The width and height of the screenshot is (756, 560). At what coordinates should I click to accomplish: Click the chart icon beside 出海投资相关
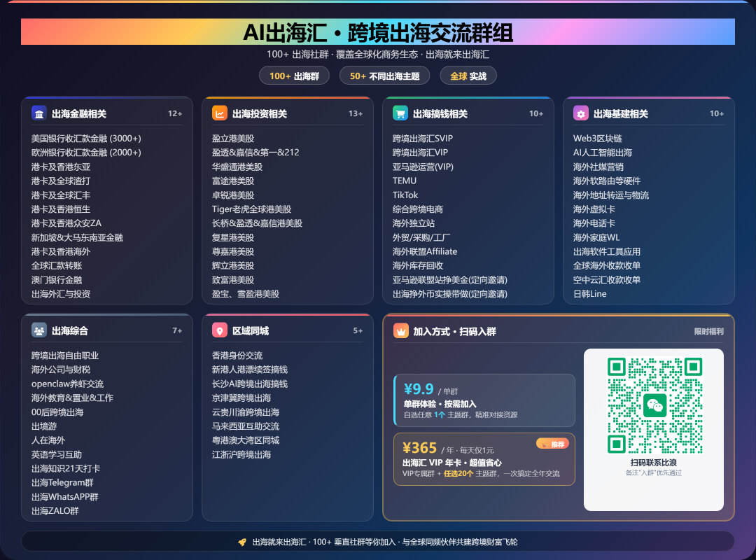tap(219, 113)
